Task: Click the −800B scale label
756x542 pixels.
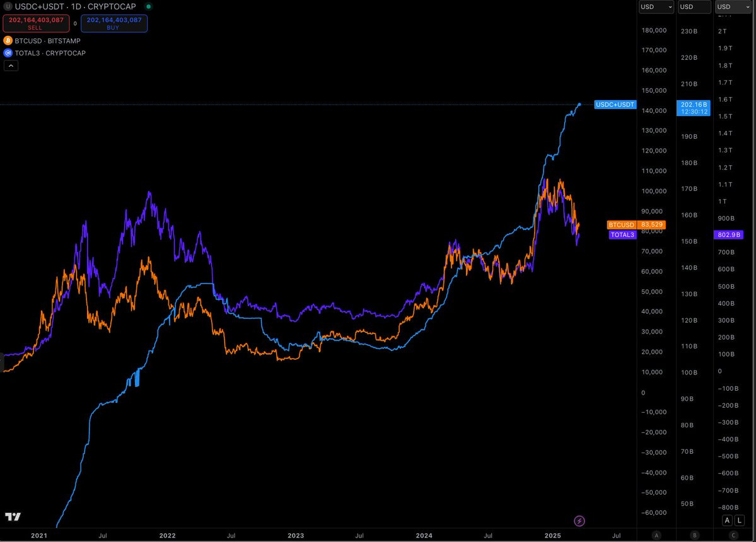Action: pyautogui.click(x=728, y=507)
